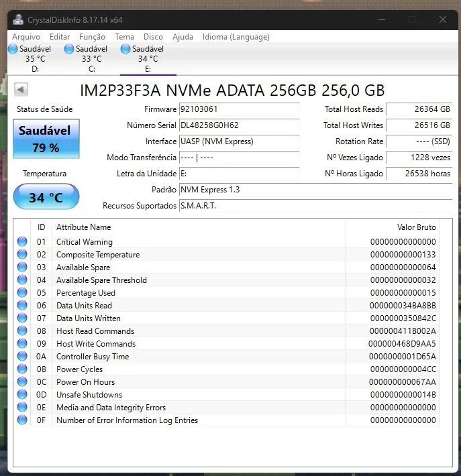Image resolution: width=461 pixels, height=476 pixels.
Task: Click the 34 °C temperature button
Action: point(46,196)
